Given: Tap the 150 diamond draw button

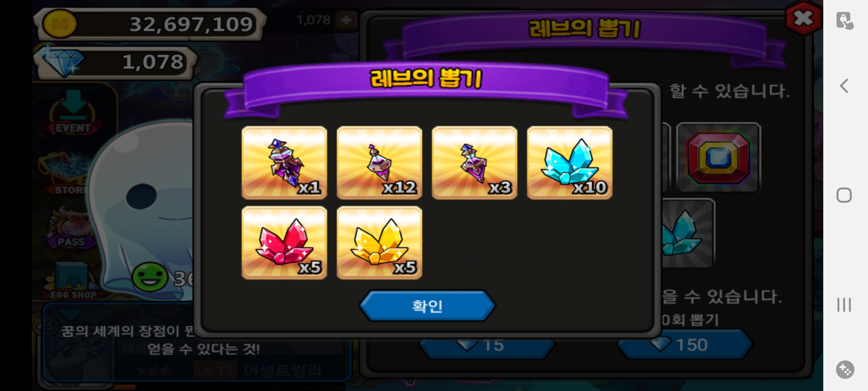Looking at the screenshot, I should point(685,345).
